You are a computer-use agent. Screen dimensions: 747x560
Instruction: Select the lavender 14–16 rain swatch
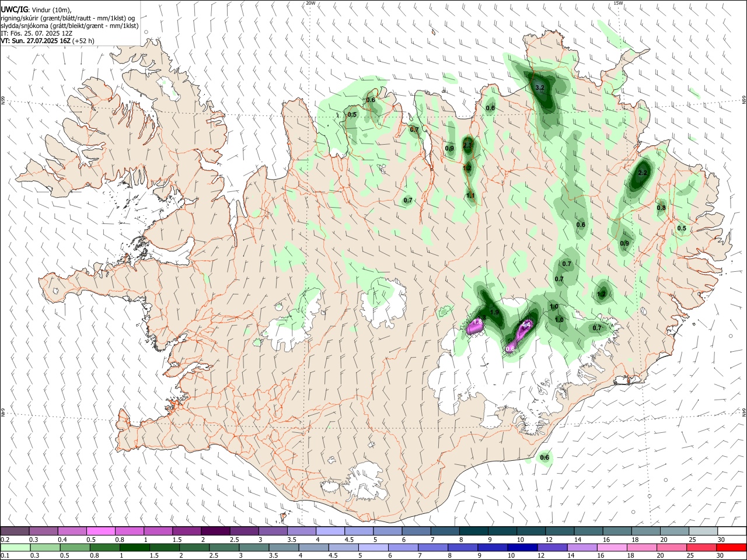(582, 548)
